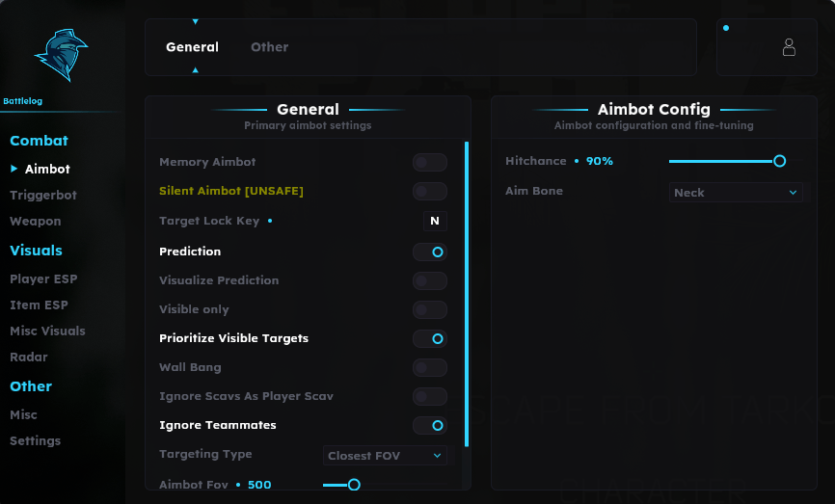Open Triggerbot in the sidebar
This screenshot has width=835, height=504.
click(43, 196)
